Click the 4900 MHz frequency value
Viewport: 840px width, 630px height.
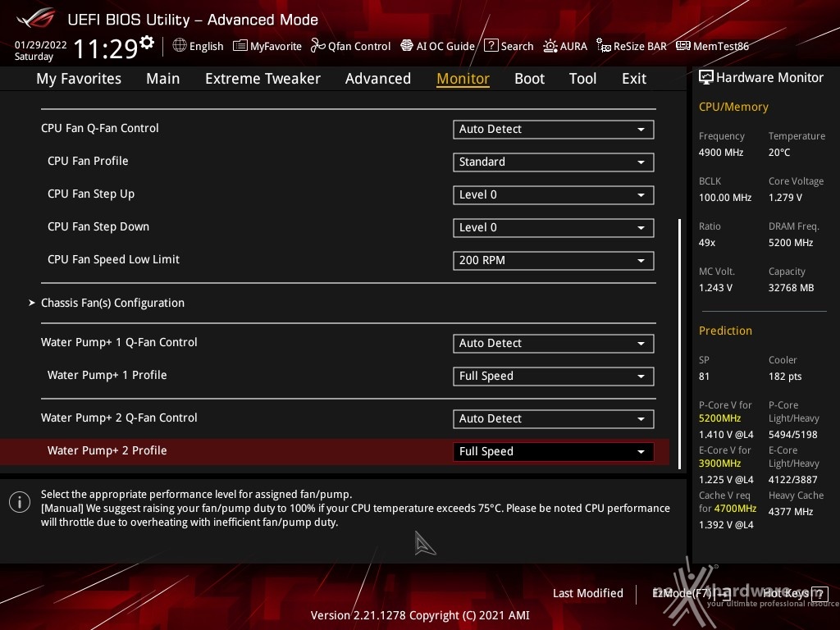pos(721,153)
